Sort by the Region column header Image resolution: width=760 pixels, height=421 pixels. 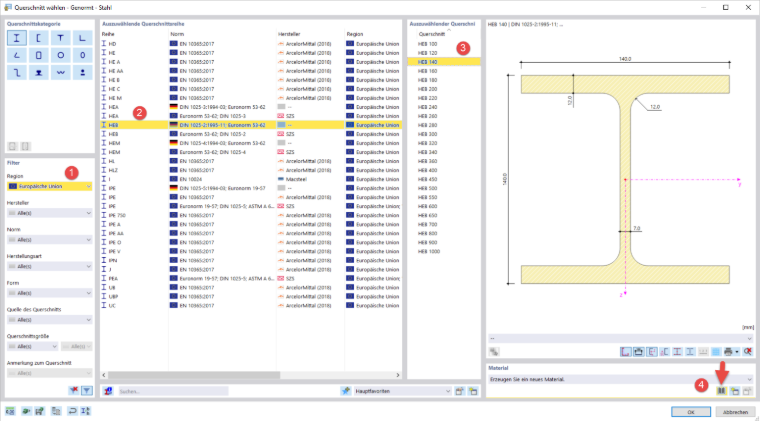point(373,34)
